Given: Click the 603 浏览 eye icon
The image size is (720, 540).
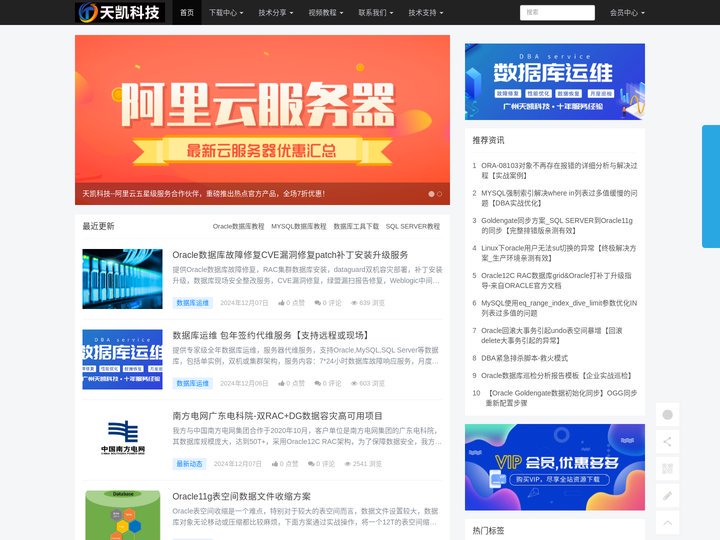Looking at the screenshot, I should [x=354, y=383].
